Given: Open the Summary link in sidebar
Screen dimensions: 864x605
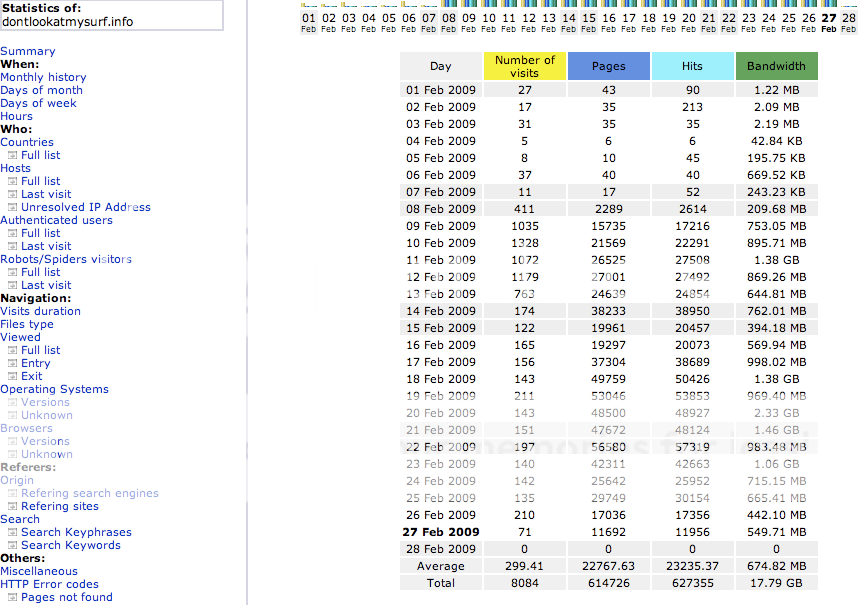Looking at the screenshot, I should click(28, 52).
